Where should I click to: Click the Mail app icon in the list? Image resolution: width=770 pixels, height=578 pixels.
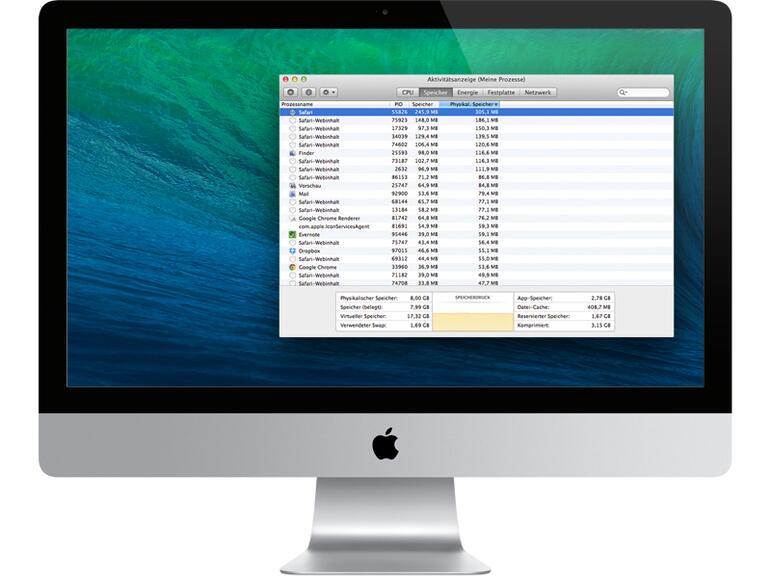click(x=293, y=194)
